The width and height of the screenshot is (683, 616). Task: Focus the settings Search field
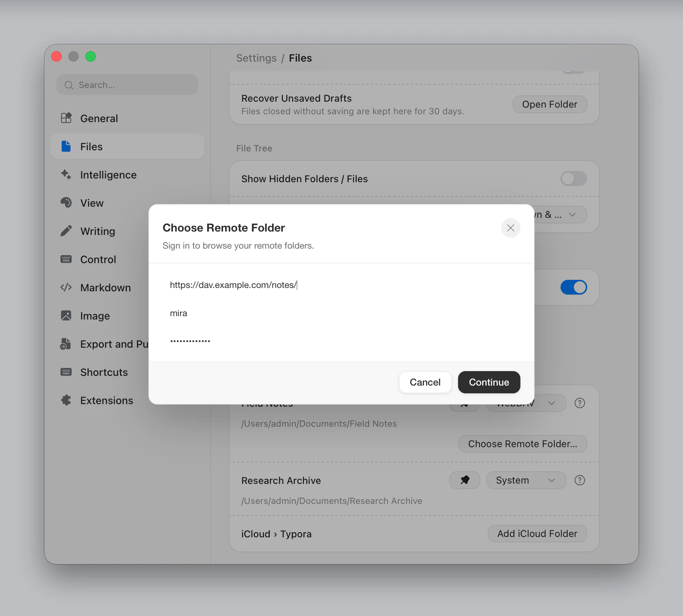127,85
